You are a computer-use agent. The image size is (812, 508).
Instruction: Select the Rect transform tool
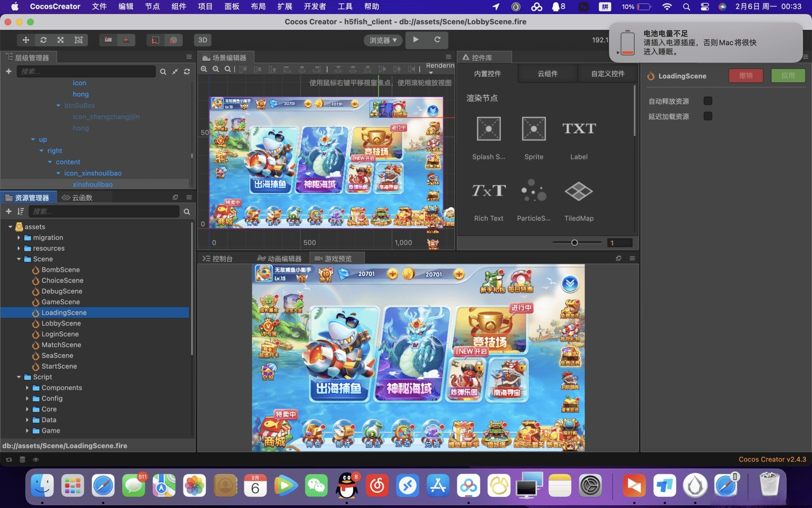[78, 40]
